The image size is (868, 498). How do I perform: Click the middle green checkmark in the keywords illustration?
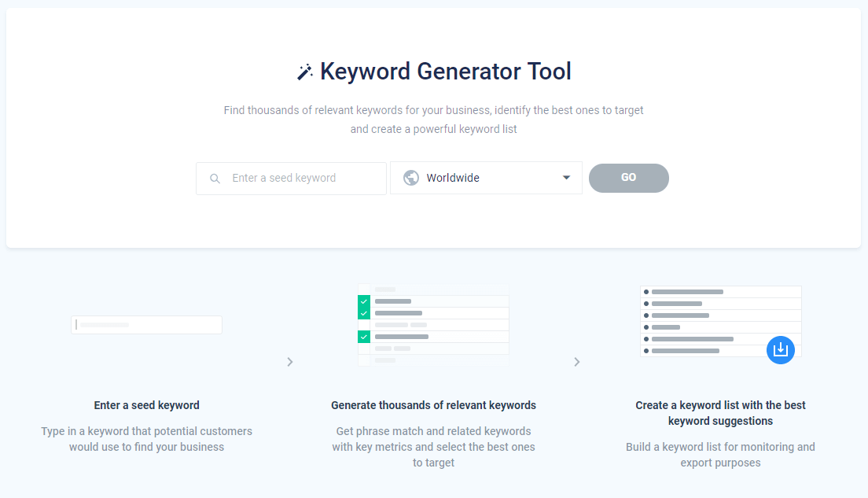tap(363, 314)
